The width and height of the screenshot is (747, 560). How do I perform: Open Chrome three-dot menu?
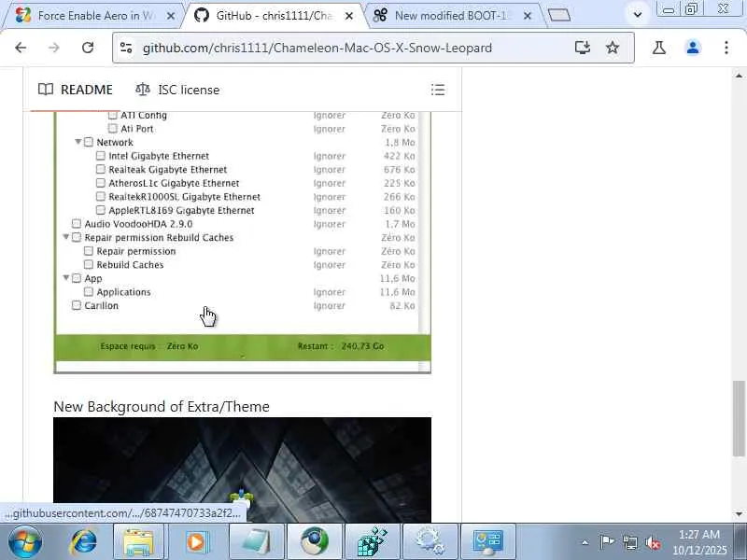(726, 48)
